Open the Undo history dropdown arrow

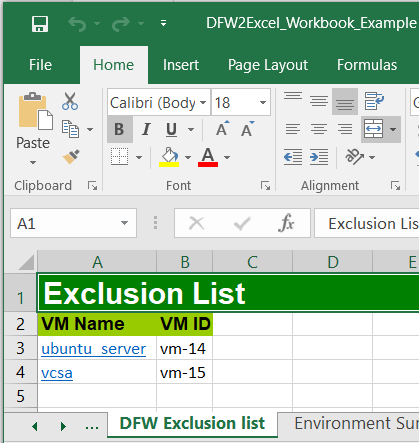(97, 24)
